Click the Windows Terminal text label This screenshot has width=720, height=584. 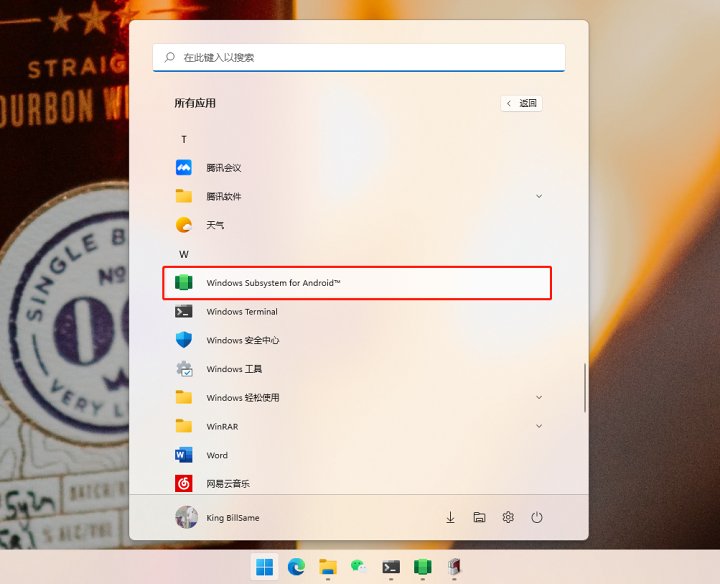242,312
